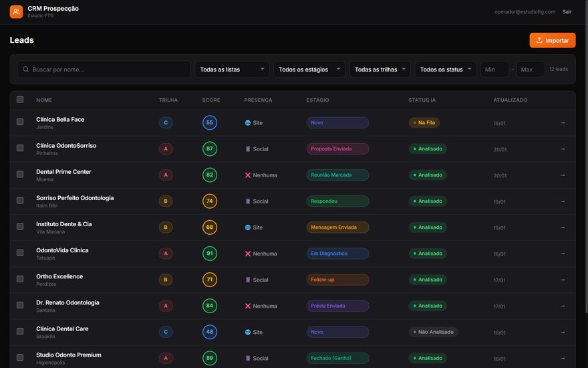This screenshot has width=588, height=368.
Task: Click the trilha A badge for Clínica OdontoSorriso
Action: click(x=166, y=149)
